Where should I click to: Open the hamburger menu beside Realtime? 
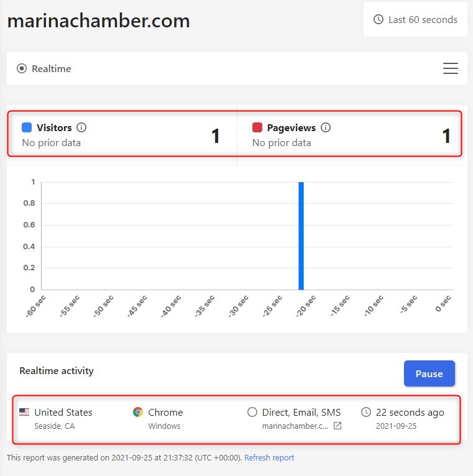coord(450,68)
